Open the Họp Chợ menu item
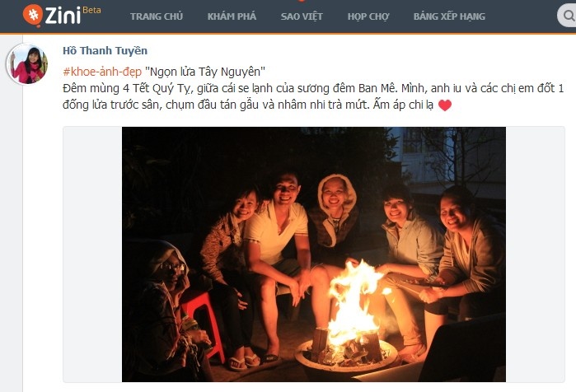 (x=368, y=16)
